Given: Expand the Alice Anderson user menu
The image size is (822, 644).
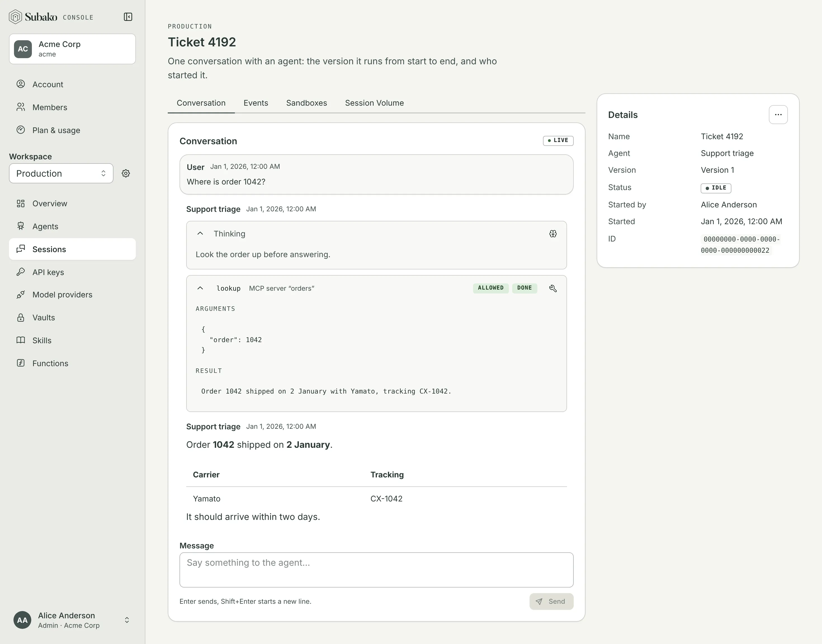Looking at the screenshot, I should 72,620.
